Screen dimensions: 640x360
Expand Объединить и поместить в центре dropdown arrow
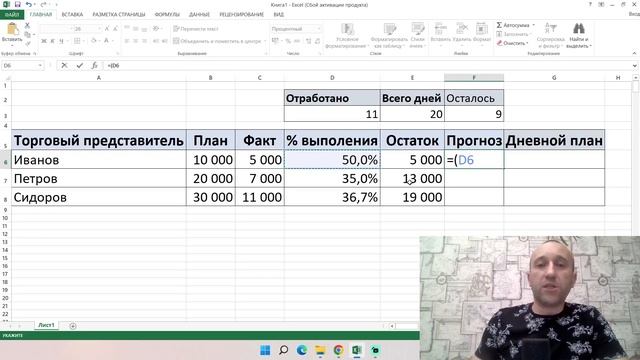(265, 41)
